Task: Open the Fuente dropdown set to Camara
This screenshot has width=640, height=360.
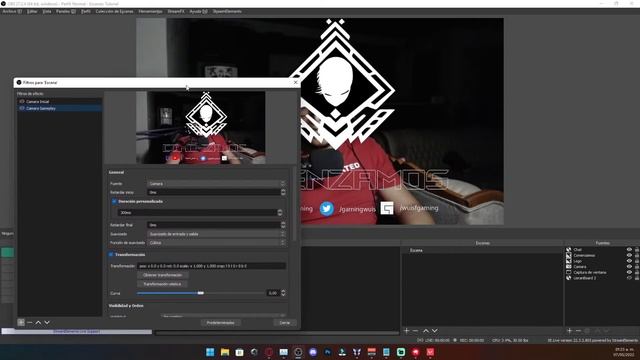Action: (x=216, y=184)
